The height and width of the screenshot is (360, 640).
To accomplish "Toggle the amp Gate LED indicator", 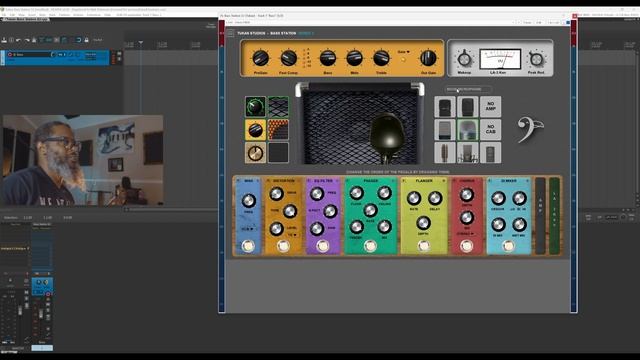I will pos(403,60).
